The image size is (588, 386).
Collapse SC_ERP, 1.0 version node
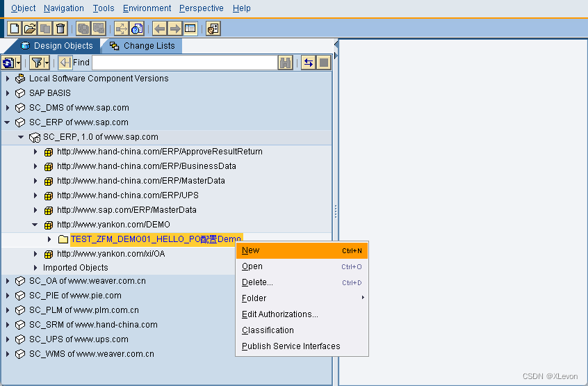click(21, 137)
